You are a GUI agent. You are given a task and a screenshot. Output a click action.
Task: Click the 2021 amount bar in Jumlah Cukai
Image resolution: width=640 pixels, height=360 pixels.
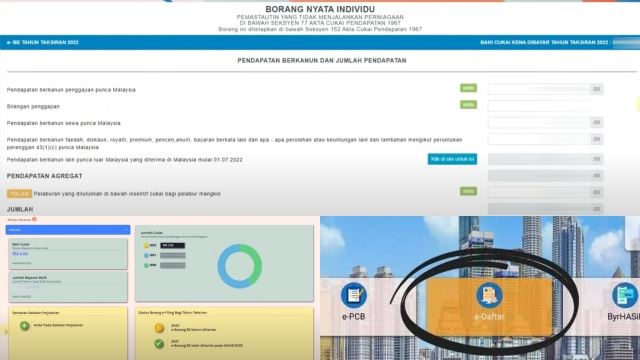[x=173, y=256]
